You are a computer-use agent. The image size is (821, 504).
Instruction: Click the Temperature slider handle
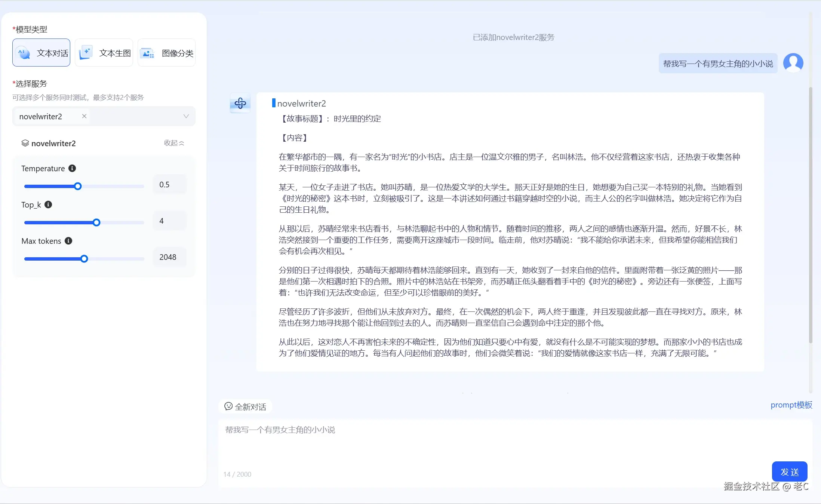[78, 186]
